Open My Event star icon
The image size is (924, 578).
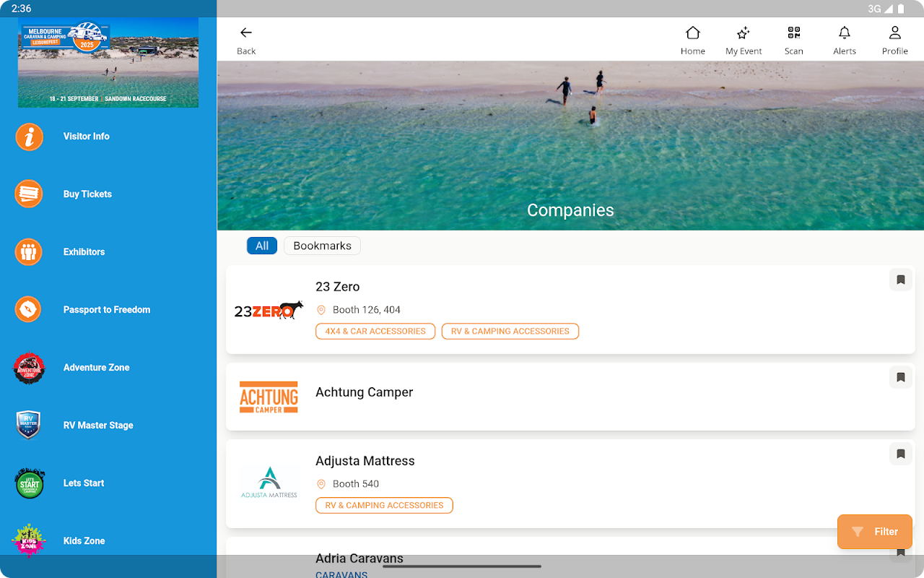point(744,33)
